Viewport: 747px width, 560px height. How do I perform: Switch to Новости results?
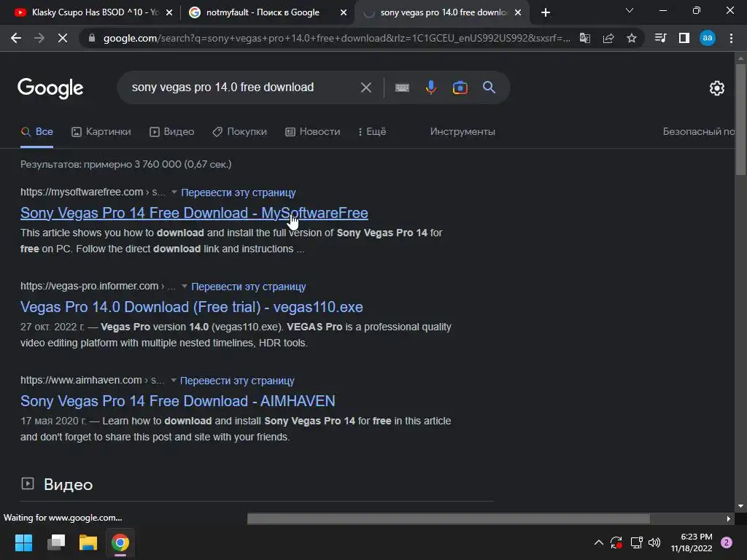(312, 132)
